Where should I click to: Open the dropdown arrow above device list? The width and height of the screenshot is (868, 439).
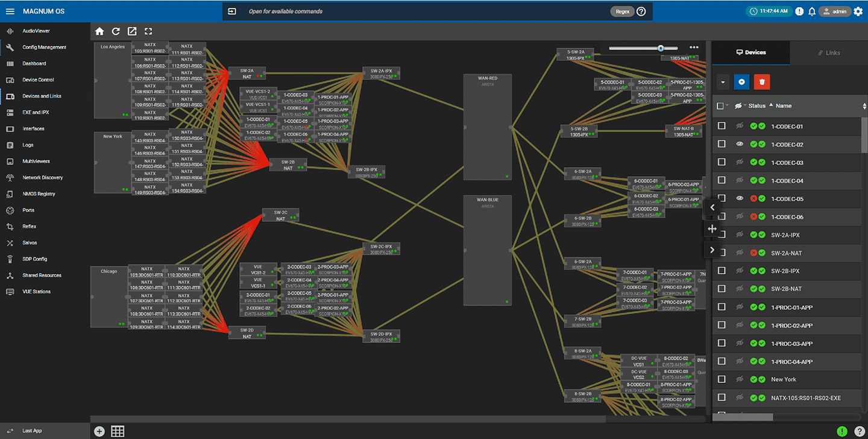[x=723, y=81]
